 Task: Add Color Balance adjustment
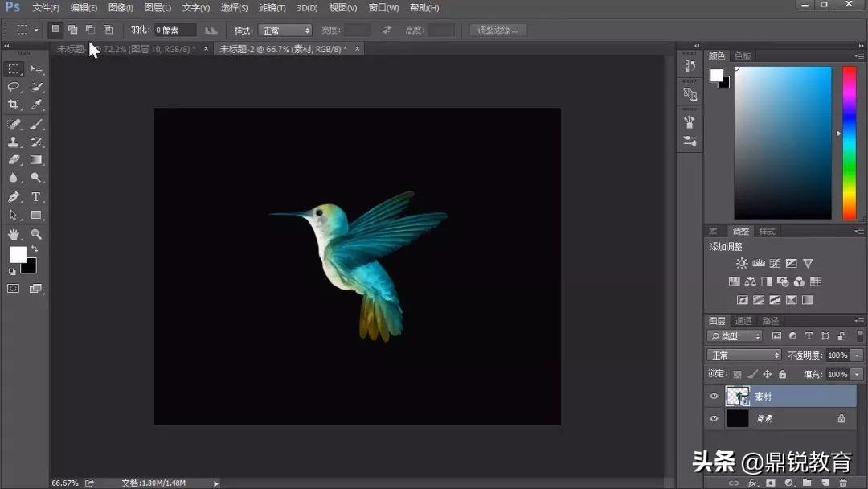tap(750, 281)
